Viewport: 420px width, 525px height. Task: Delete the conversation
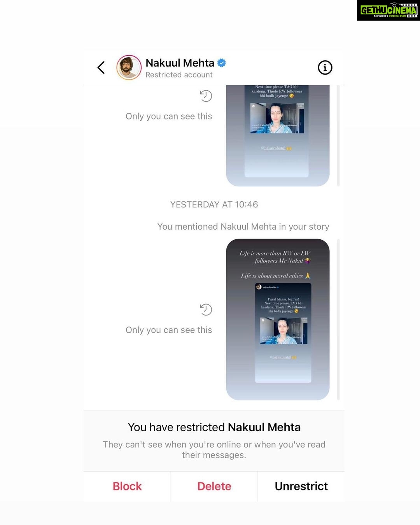coord(214,486)
